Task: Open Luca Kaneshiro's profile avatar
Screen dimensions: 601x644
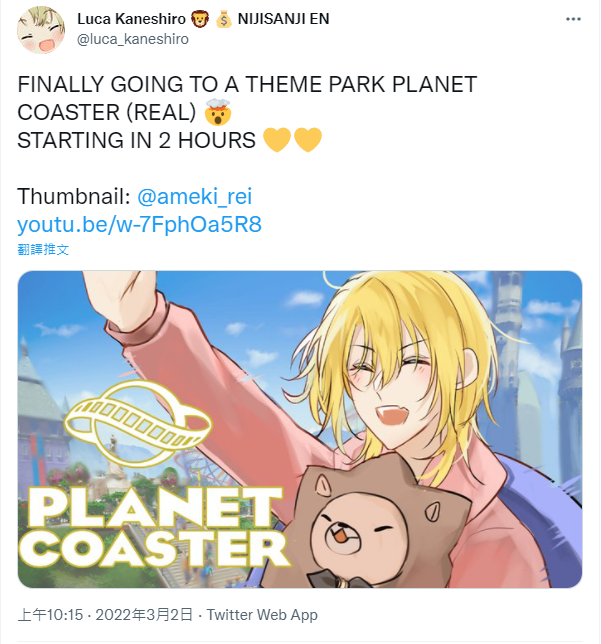Action: point(41,30)
